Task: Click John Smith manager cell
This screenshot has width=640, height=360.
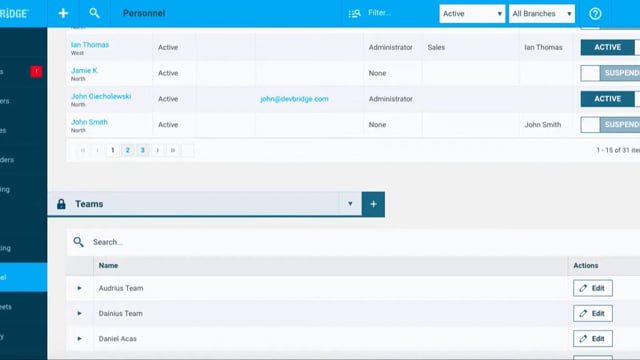Action: 542,124
